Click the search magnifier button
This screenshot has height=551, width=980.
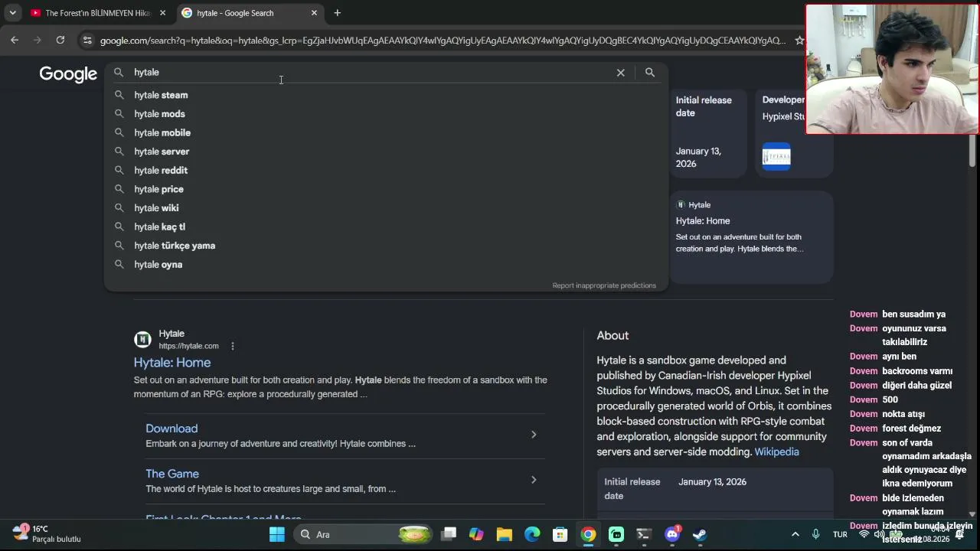[x=650, y=73]
